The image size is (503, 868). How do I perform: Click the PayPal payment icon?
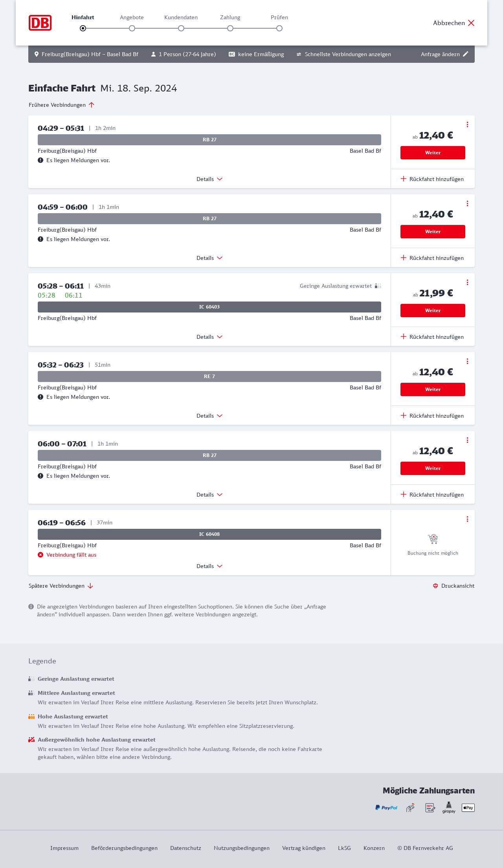coord(386,808)
